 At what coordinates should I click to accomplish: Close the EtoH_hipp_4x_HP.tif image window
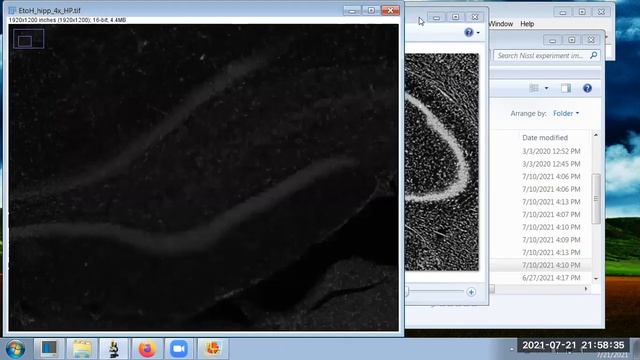[390, 10]
